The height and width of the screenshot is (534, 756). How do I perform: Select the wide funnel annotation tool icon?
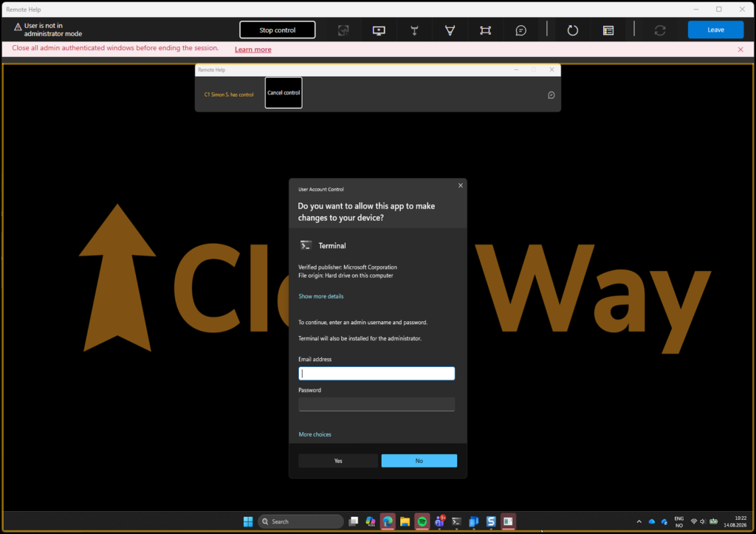tap(450, 30)
